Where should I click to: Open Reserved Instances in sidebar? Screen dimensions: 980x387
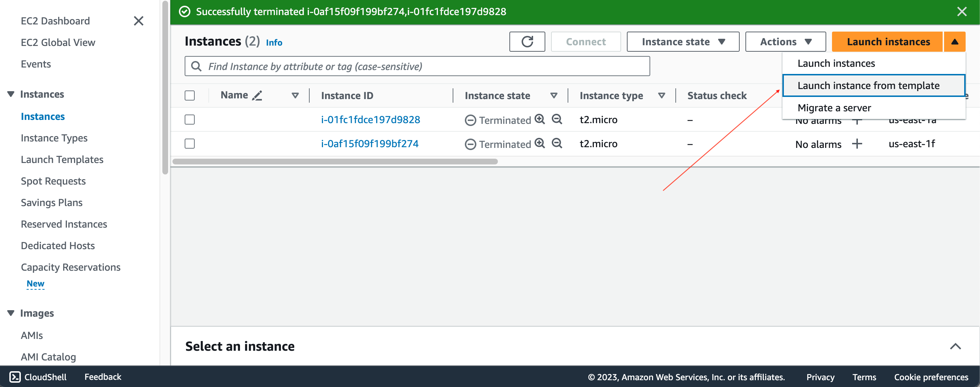(64, 224)
